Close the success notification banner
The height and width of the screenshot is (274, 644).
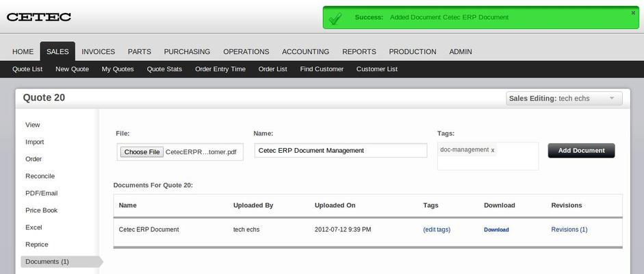[632, 12]
